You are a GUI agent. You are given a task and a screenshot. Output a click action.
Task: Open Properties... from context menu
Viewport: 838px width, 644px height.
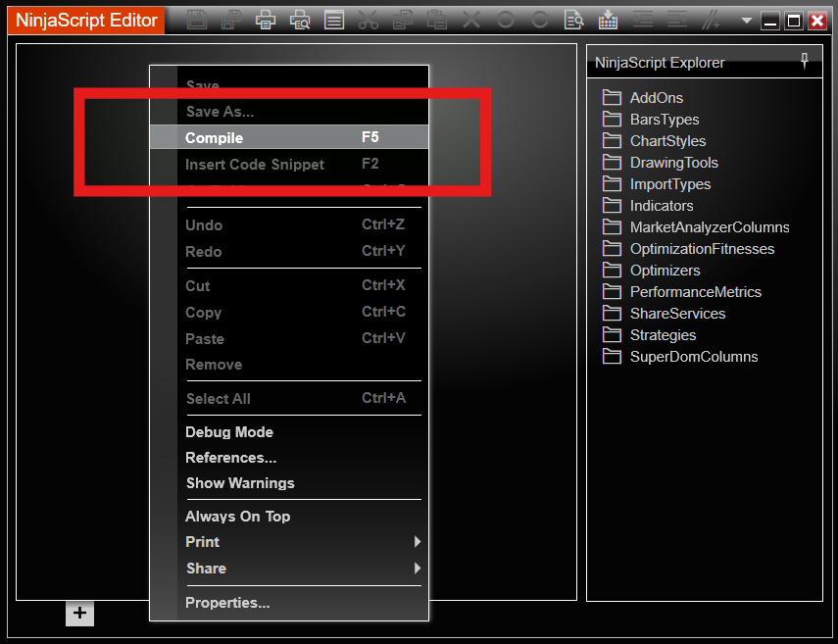pyautogui.click(x=289, y=603)
